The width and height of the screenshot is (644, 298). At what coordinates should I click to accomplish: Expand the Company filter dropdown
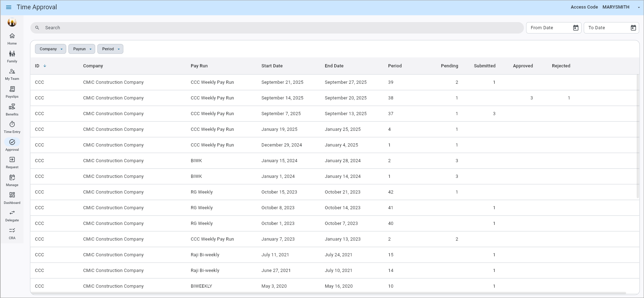(51, 49)
